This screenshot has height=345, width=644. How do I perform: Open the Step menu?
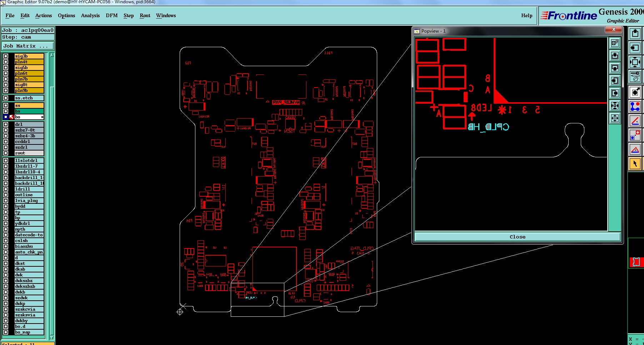129,15
